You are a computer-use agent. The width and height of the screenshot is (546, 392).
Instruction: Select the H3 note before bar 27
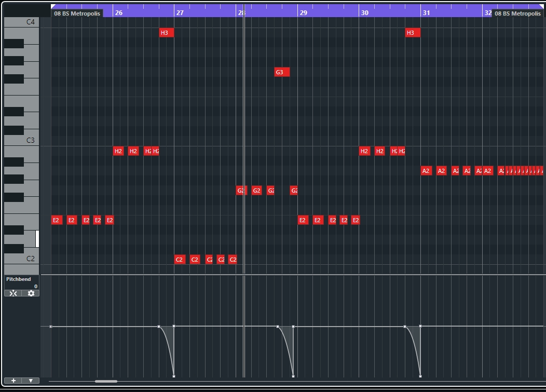pyautogui.click(x=167, y=33)
